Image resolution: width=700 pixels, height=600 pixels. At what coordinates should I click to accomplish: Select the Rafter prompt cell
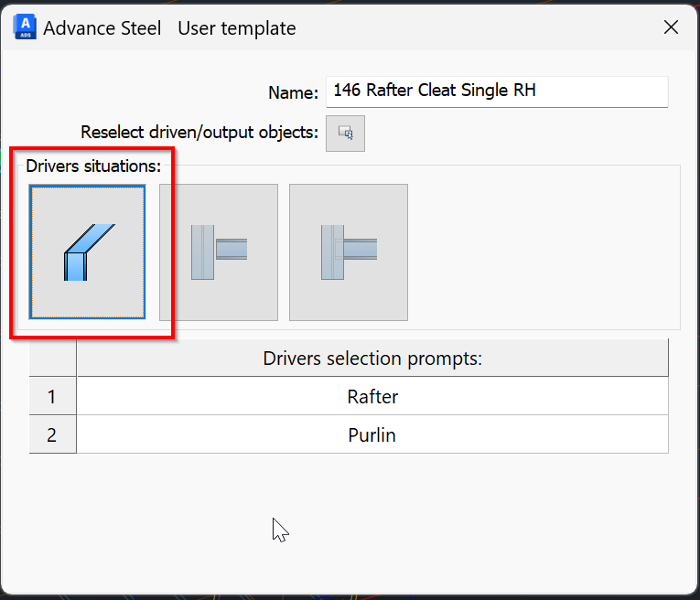pyautogui.click(x=372, y=397)
